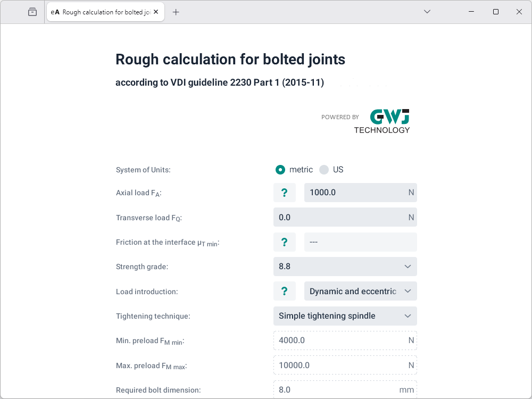Viewport: 532px width, 399px height.
Task: Click the help icon beside Axial load
Action: (285, 193)
